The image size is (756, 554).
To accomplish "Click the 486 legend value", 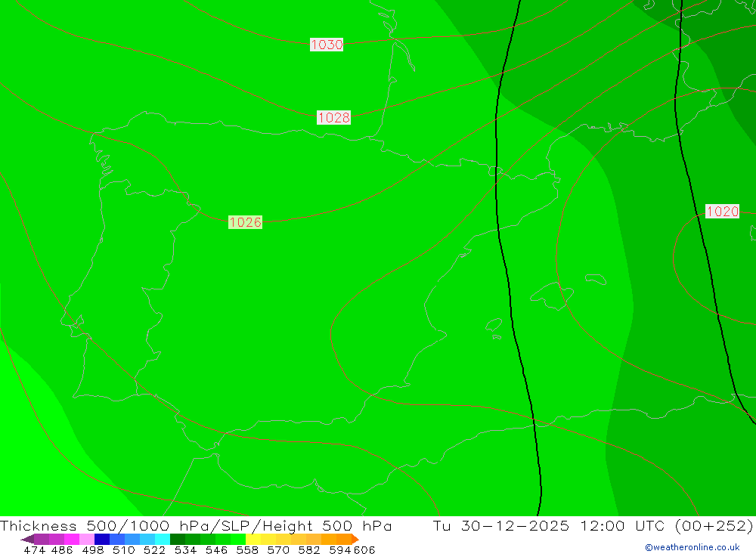I will click(62, 549).
